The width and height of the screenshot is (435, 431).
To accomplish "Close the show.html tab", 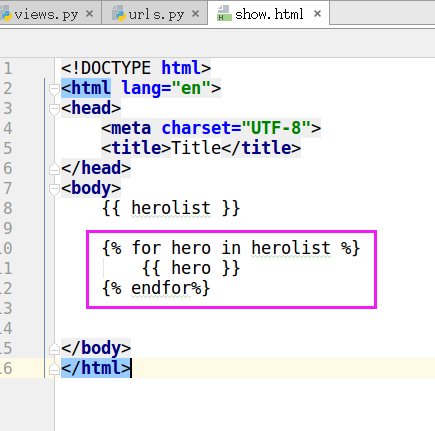I will (317, 14).
